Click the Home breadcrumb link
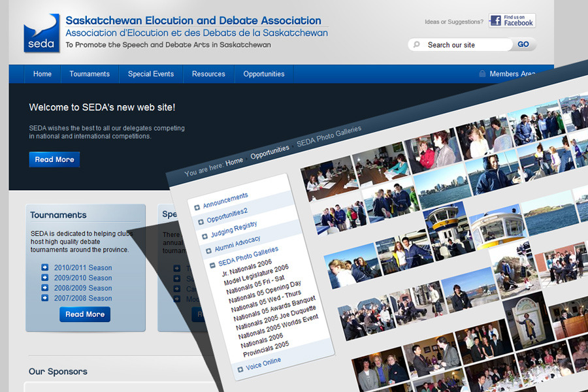 234,161
